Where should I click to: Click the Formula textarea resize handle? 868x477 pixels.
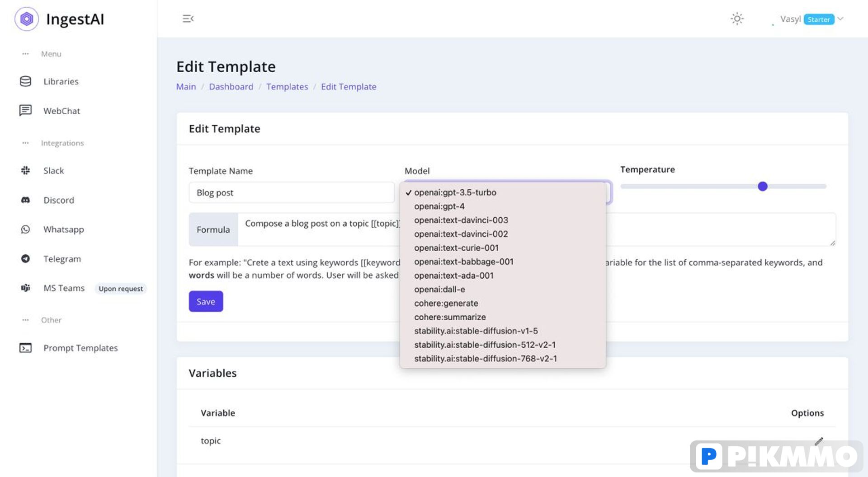click(832, 243)
